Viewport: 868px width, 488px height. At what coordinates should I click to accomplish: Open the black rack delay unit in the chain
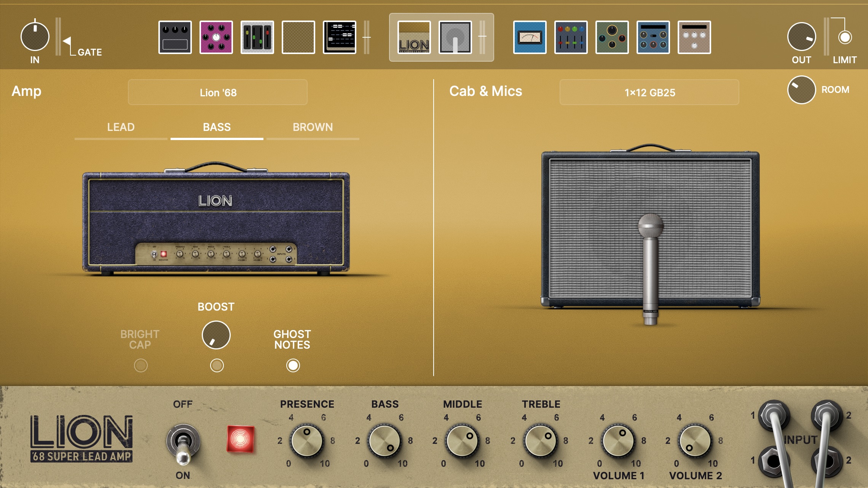pos(339,37)
